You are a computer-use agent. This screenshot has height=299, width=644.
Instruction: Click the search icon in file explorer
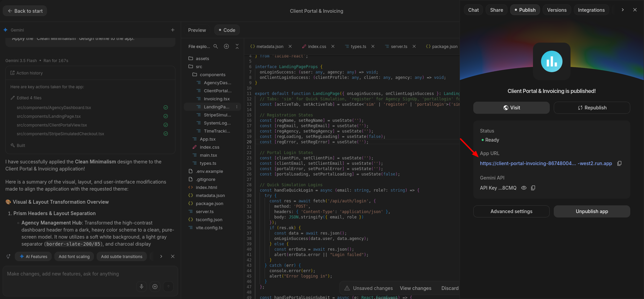(216, 46)
